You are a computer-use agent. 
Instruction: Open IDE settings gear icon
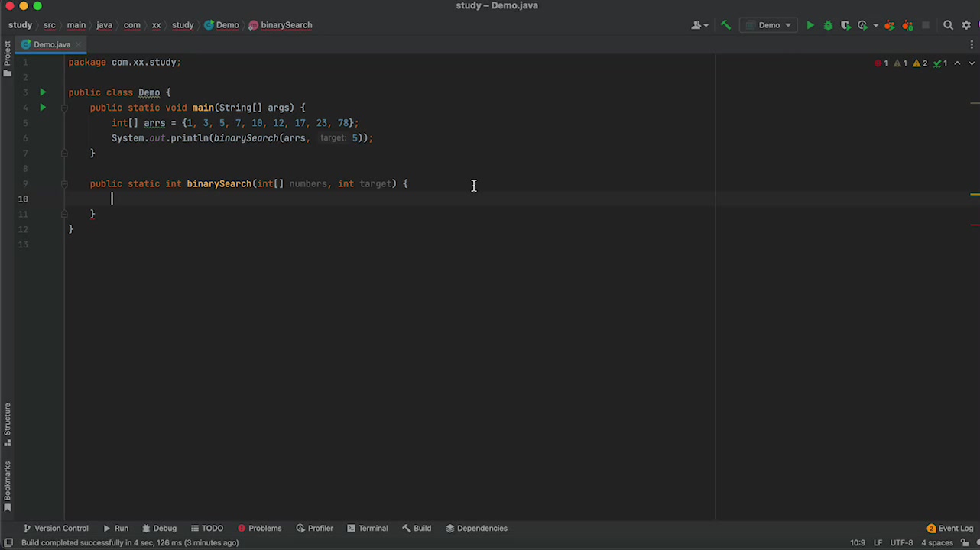(x=965, y=25)
